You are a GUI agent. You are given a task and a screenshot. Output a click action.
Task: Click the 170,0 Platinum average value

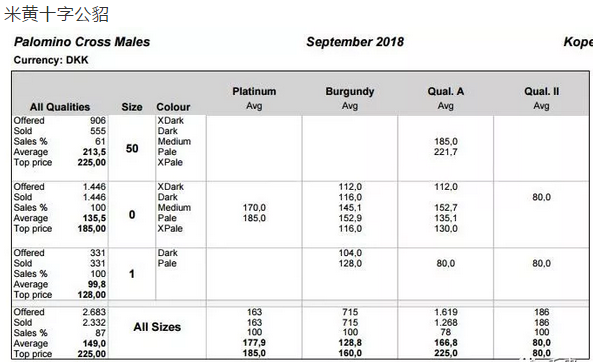click(254, 208)
